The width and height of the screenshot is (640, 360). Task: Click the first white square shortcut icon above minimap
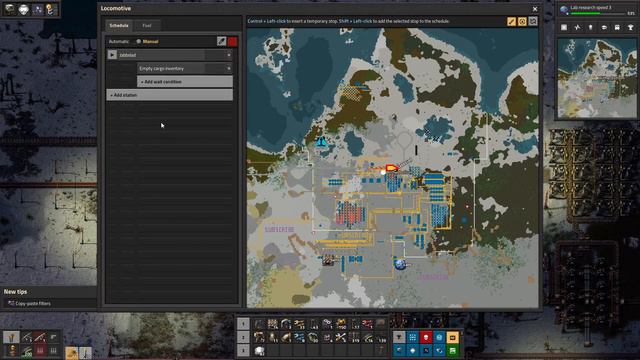pos(564,27)
